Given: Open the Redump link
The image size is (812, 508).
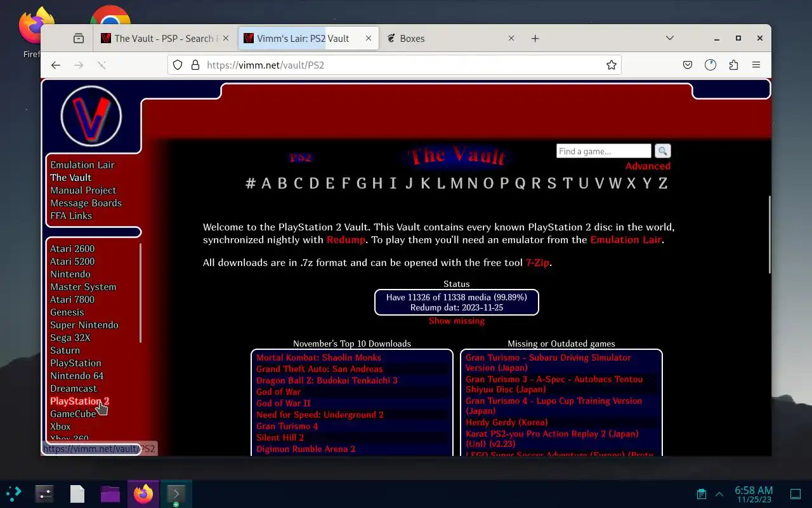Looking at the screenshot, I should point(346,239).
